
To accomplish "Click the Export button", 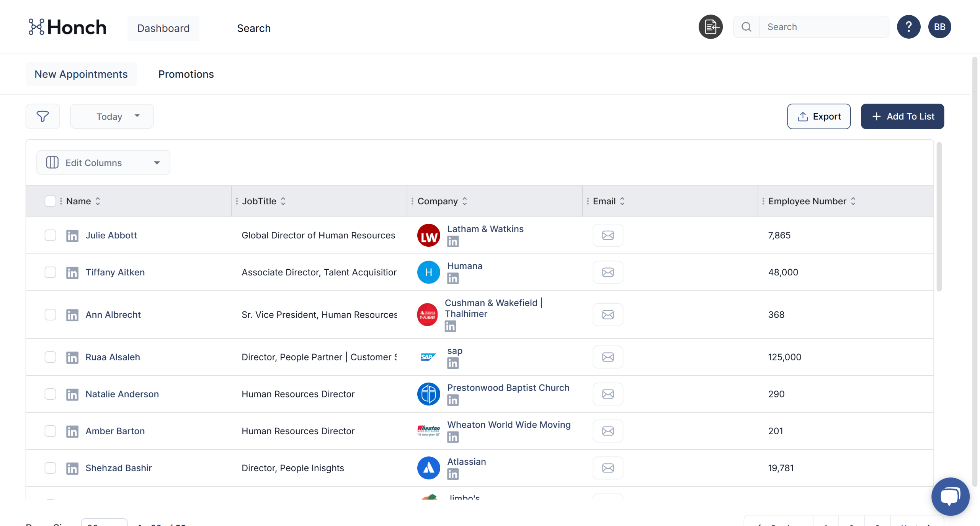I will click(x=818, y=116).
